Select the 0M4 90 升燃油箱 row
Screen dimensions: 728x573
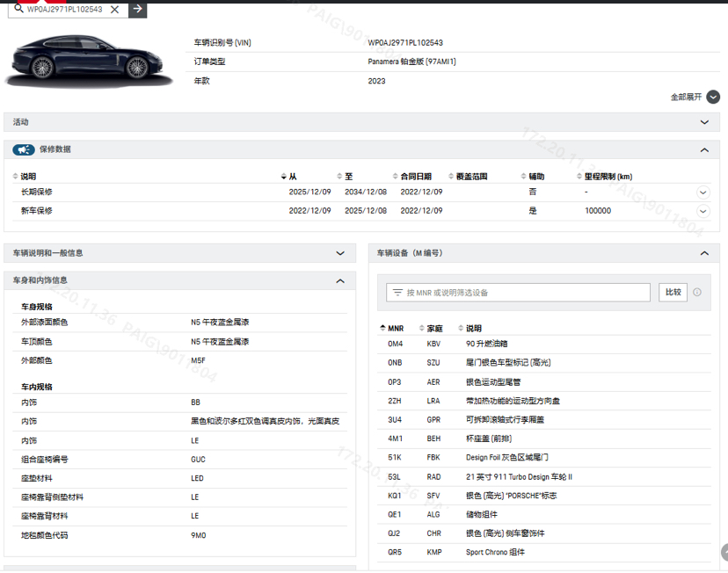click(x=544, y=344)
